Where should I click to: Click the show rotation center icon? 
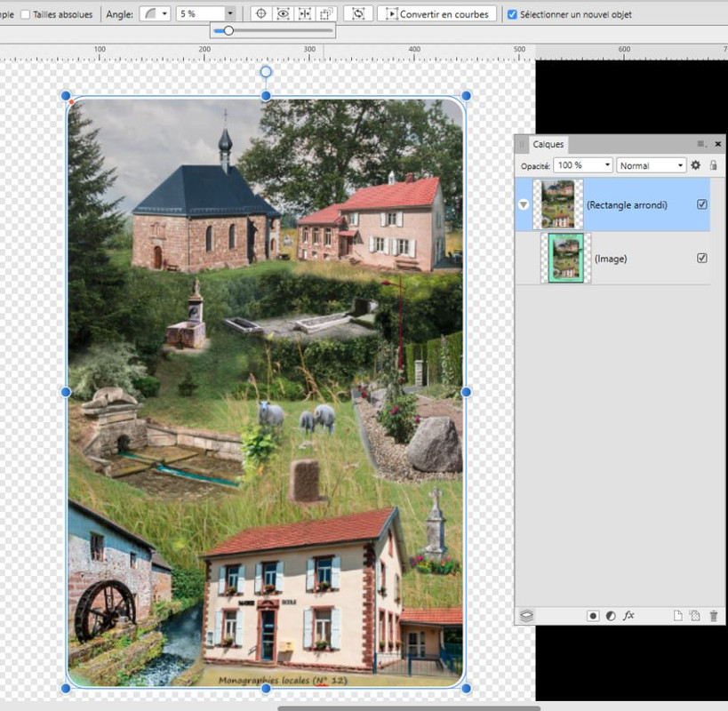pyautogui.click(x=261, y=14)
